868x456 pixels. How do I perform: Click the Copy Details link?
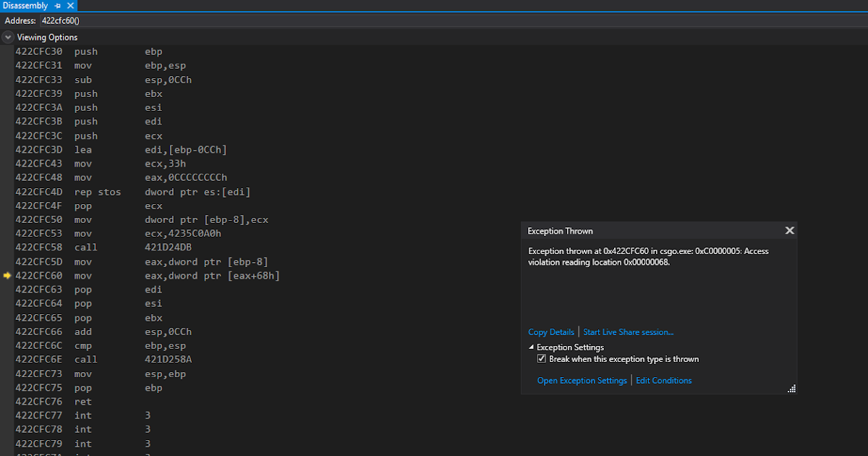click(551, 332)
